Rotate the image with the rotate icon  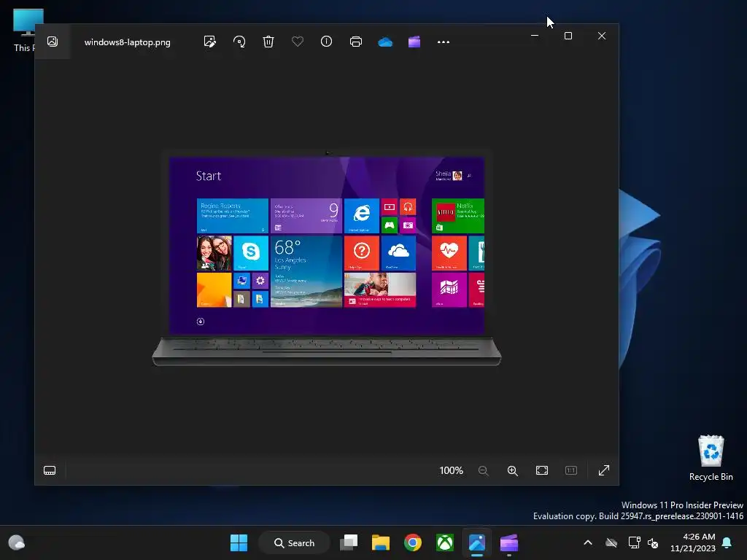coord(239,42)
